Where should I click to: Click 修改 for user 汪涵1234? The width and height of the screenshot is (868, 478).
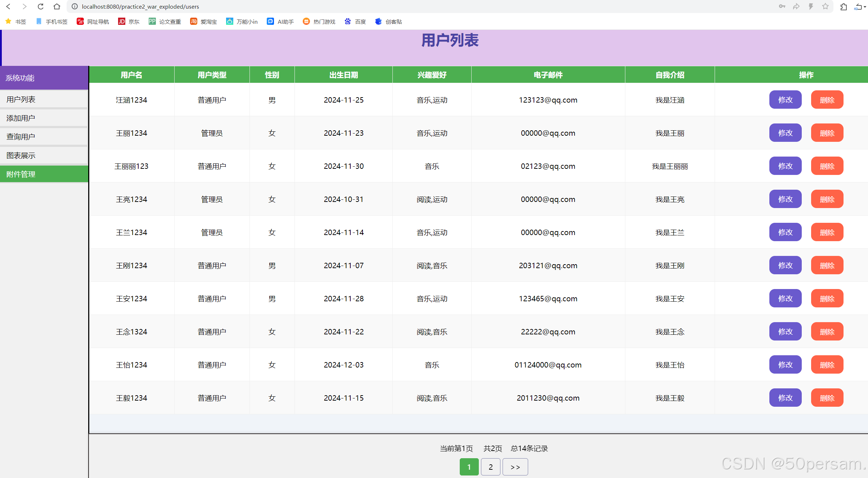pyautogui.click(x=785, y=100)
